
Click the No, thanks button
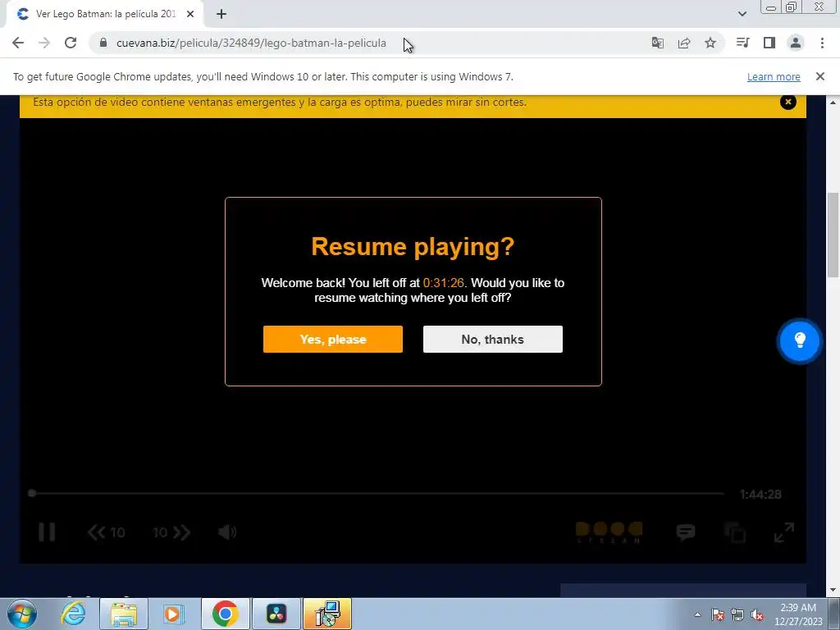tap(493, 339)
